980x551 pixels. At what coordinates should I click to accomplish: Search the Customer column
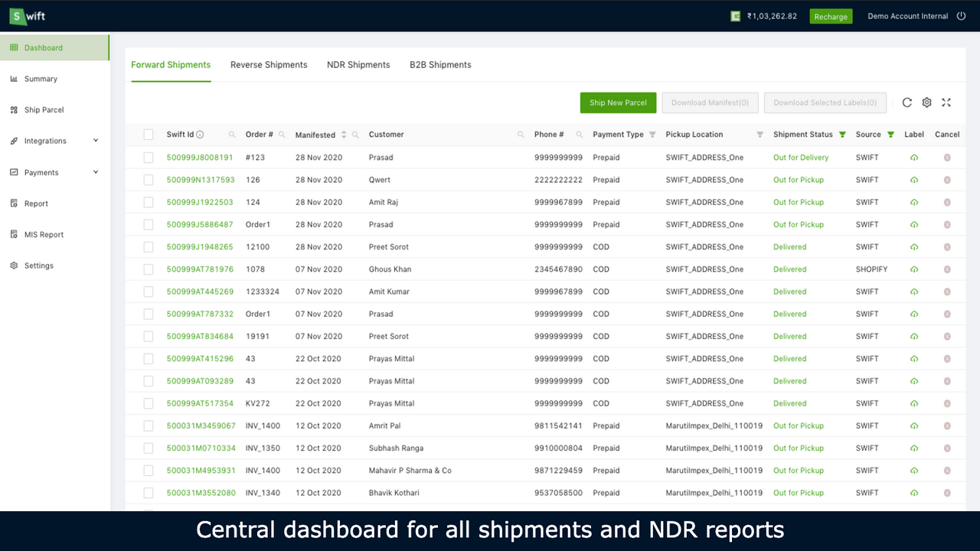(522, 134)
